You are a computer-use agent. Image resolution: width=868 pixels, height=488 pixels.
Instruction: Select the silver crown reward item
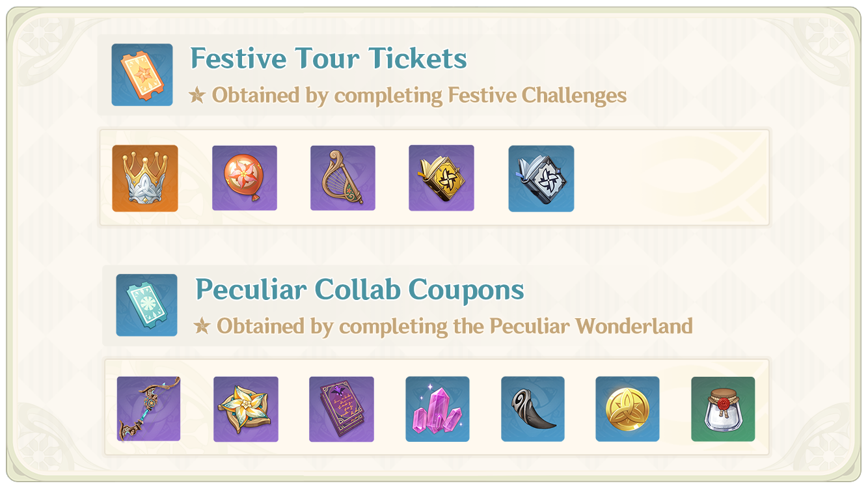[x=144, y=178]
